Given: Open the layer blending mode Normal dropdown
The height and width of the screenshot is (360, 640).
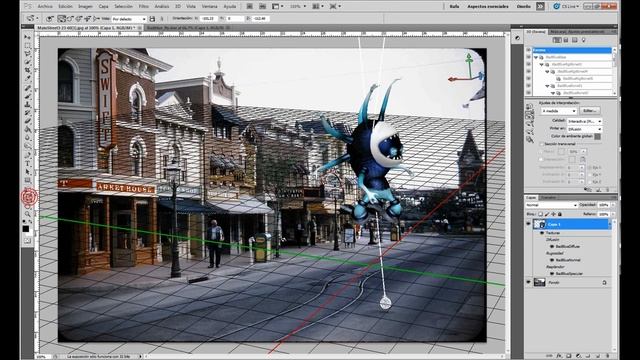Looking at the screenshot, I should (551, 205).
